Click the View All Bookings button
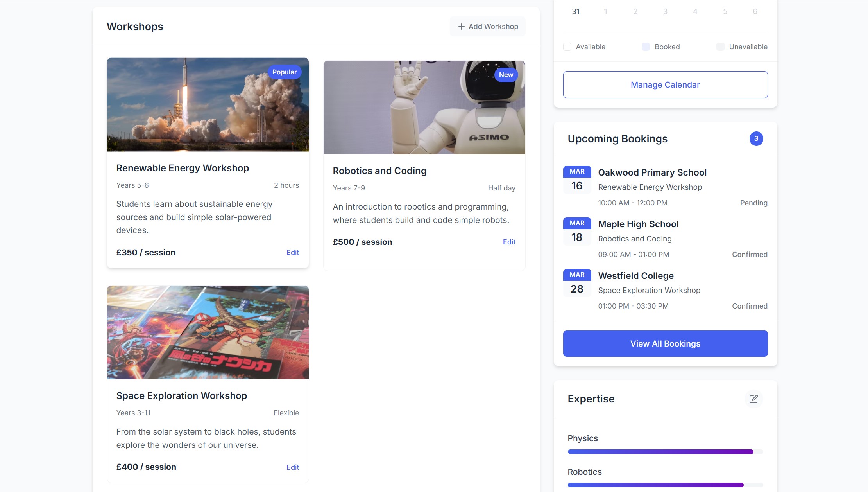The width and height of the screenshot is (868, 492). 665,343
